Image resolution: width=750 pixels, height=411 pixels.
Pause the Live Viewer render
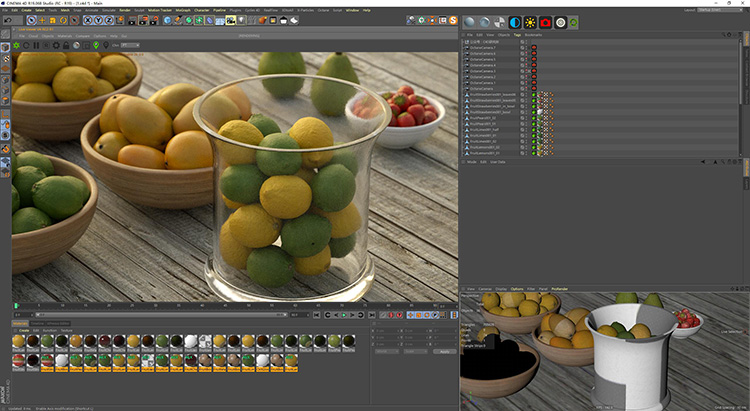tap(36, 45)
